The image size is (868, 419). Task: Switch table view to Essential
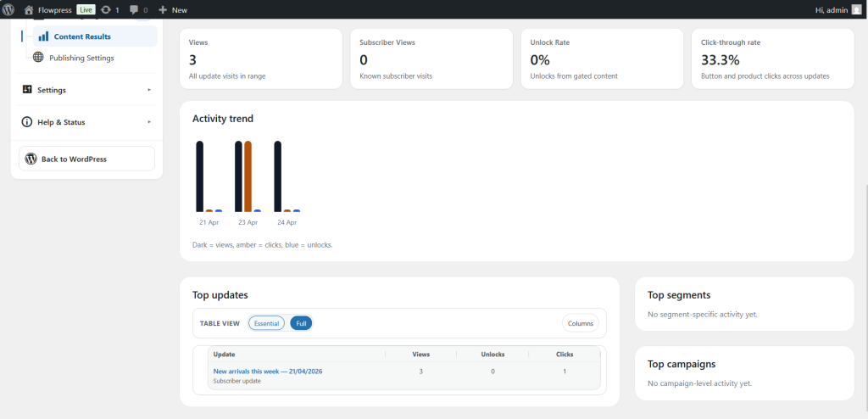266,323
